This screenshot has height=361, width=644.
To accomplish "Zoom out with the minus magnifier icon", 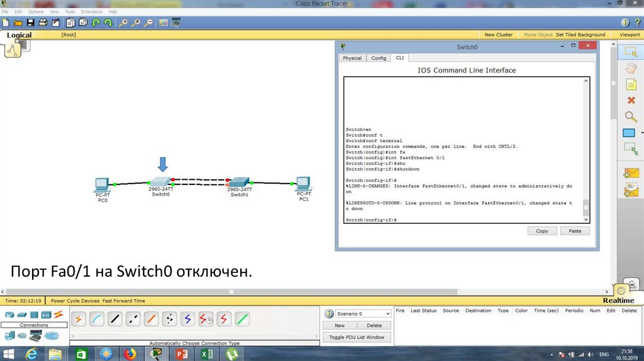I will (148, 23).
